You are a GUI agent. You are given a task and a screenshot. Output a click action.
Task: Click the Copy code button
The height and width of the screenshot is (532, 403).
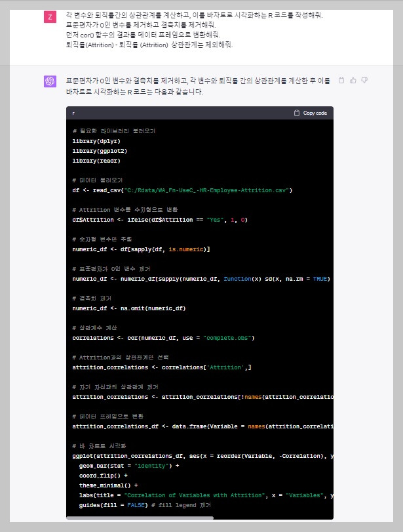click(311, 113)
